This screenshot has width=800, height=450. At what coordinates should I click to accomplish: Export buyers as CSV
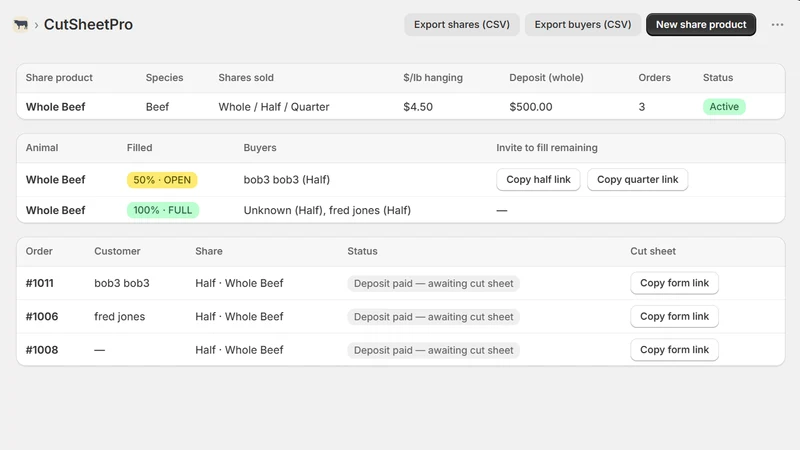(583, 24)
